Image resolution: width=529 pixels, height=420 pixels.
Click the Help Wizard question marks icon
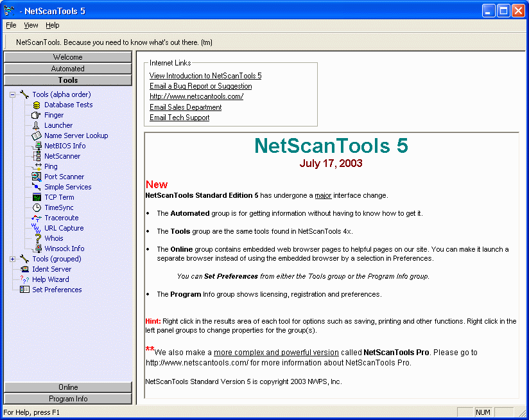[x=24, y=279]
